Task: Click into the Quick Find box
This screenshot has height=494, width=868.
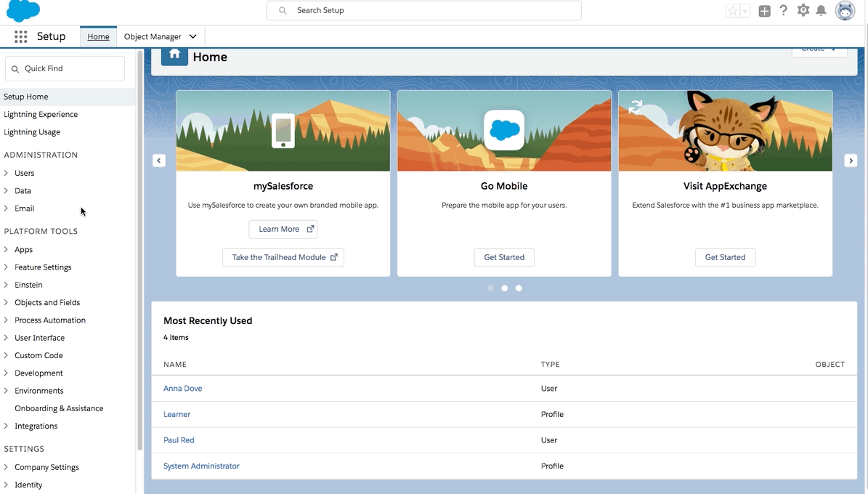Action: [x=65, y=69]
